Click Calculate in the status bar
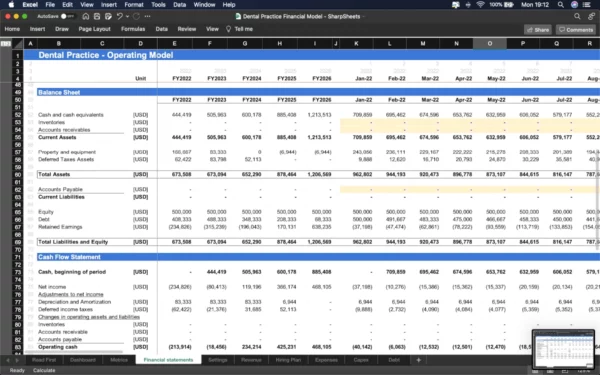 click(44, 370)
